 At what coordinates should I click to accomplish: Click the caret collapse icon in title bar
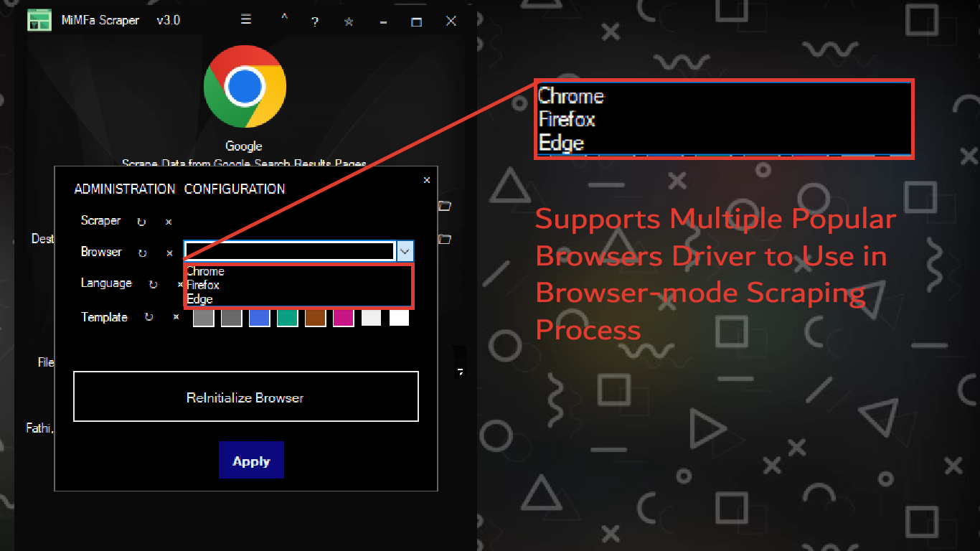click(x=284, y=18)
